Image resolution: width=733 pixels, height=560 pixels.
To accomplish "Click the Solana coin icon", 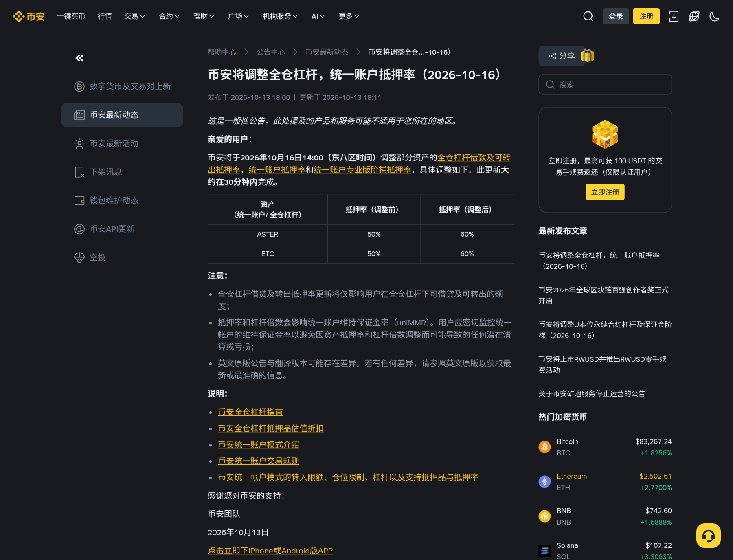I will tap(544, 551).
